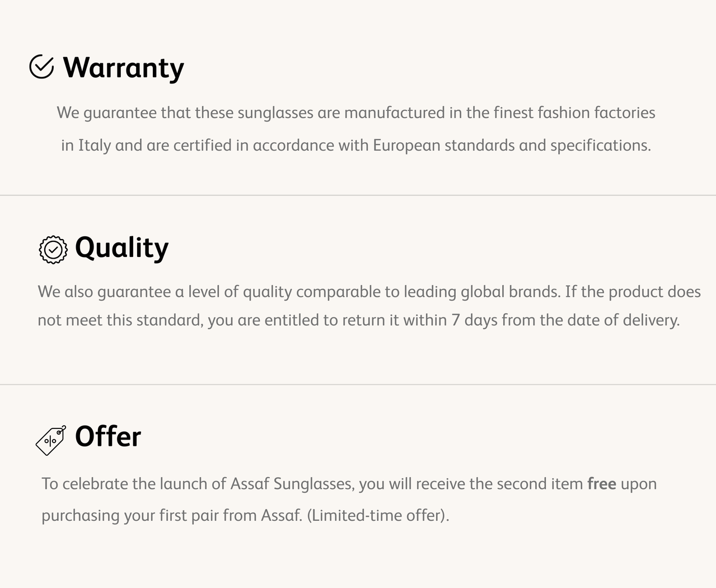The height and width of the screenshot is (588, 716).
Task: Select the Quality heading
Action: pos(121,248)
